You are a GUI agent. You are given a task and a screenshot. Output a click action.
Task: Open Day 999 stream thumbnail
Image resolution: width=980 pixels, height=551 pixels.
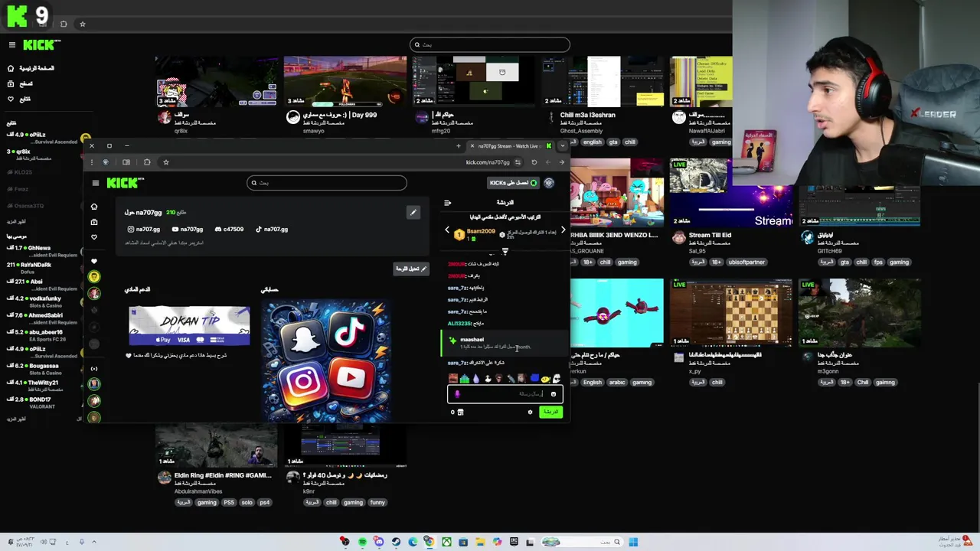345,81
